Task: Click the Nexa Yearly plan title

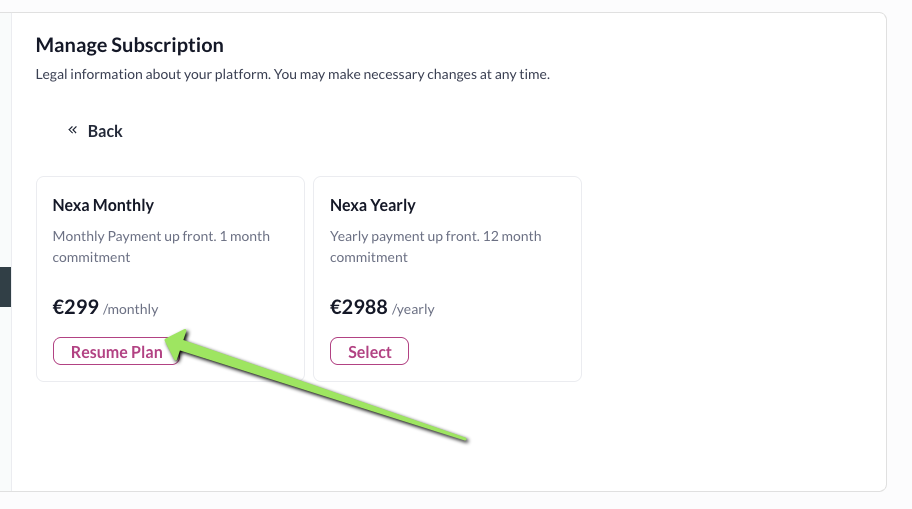Action: (372, 205)
